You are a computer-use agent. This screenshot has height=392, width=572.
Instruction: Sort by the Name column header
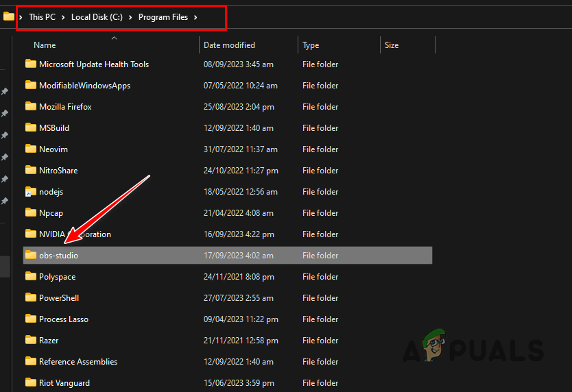click(x=45, y=45)
